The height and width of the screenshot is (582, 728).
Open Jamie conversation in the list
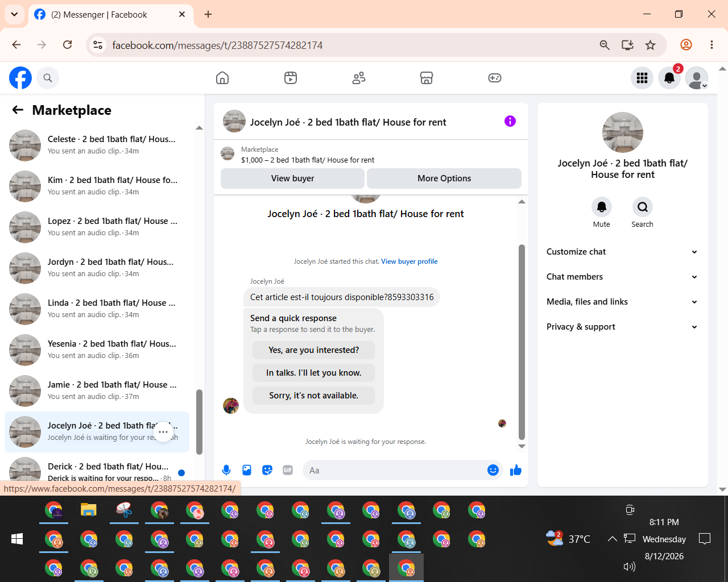point(97,391)
